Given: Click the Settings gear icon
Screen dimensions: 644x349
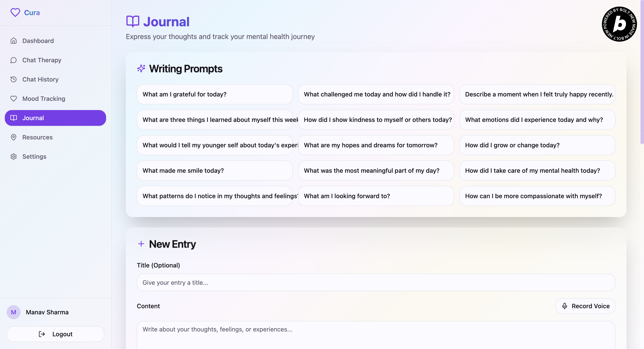Looking at the screenshot, I should tap(14, 157).
